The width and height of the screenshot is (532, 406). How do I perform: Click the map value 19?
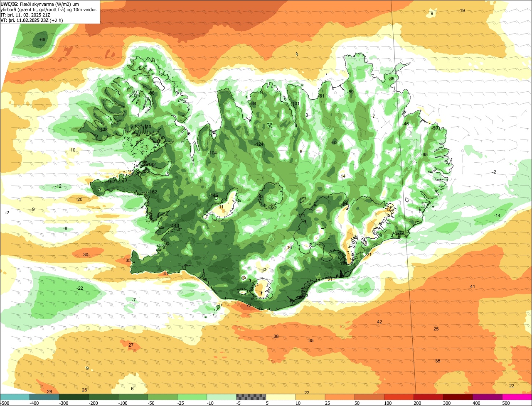coord(462,10)
